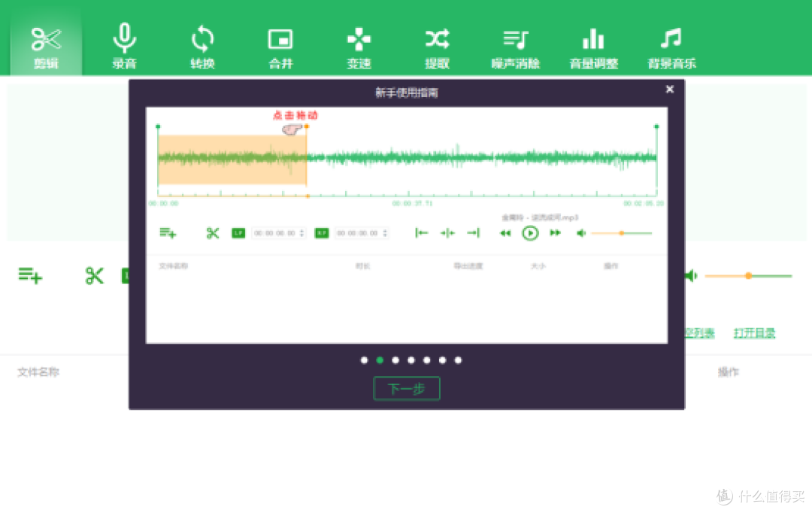Click the scissors cut icon in main window
Image resolution: width=812 pixels, height=513 pixels.
pyautogui.click(x=94, y=275)
